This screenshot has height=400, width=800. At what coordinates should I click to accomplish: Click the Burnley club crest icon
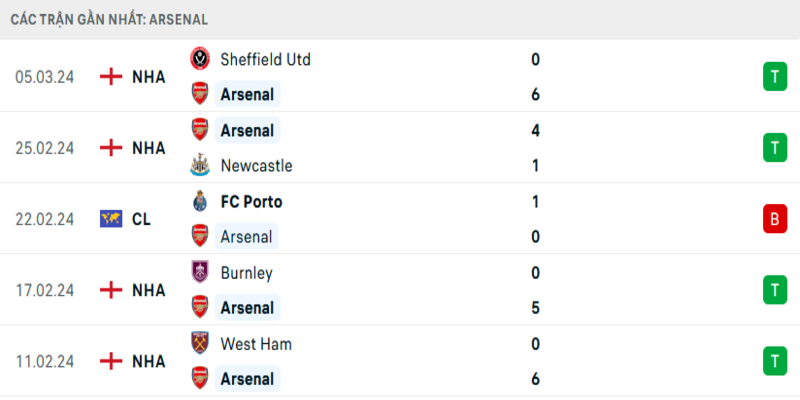[x=200, y=272]
